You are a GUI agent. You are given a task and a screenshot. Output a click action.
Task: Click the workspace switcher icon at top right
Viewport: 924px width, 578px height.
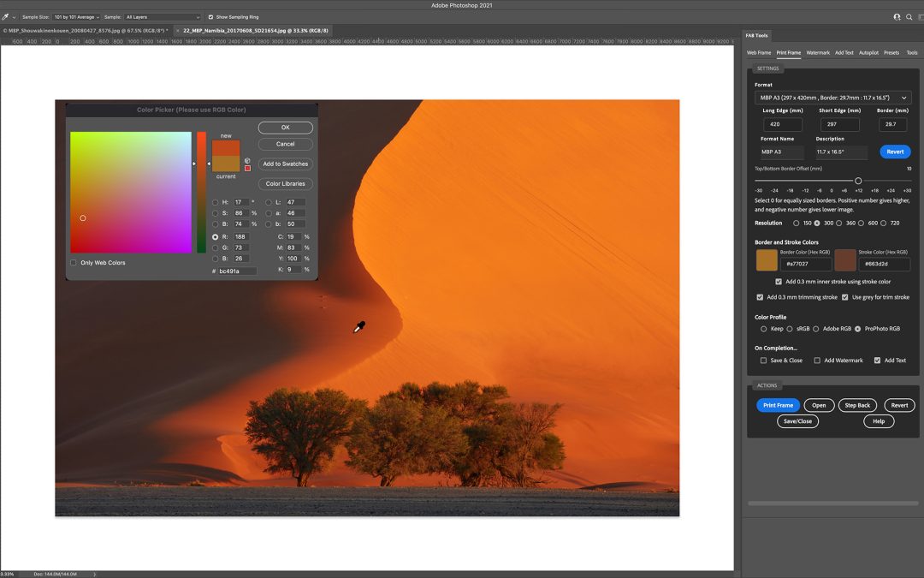[x=919, y=16]
